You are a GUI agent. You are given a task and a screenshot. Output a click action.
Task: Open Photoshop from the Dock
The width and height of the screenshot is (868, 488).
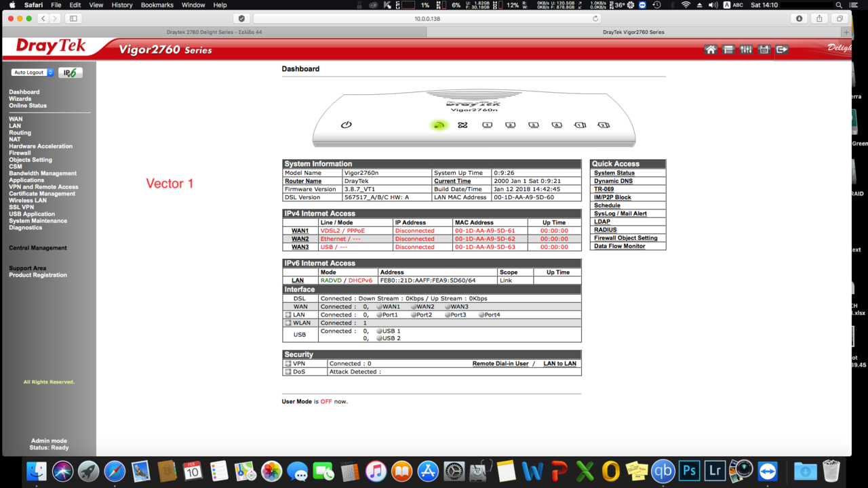click(689, 470)
